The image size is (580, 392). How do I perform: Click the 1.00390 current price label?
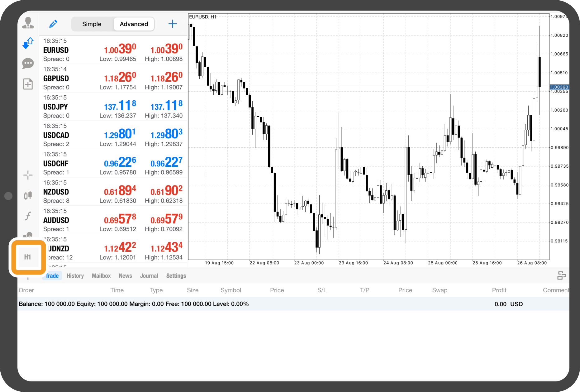click(x=559, y=87)
